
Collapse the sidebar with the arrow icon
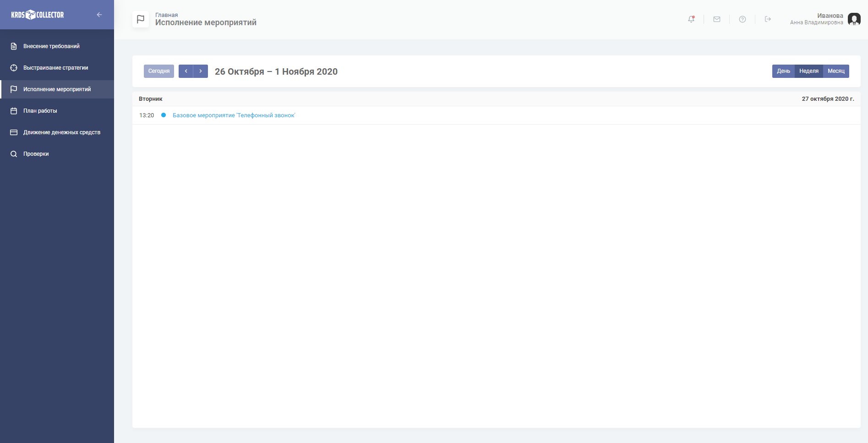tap(99, 15)
